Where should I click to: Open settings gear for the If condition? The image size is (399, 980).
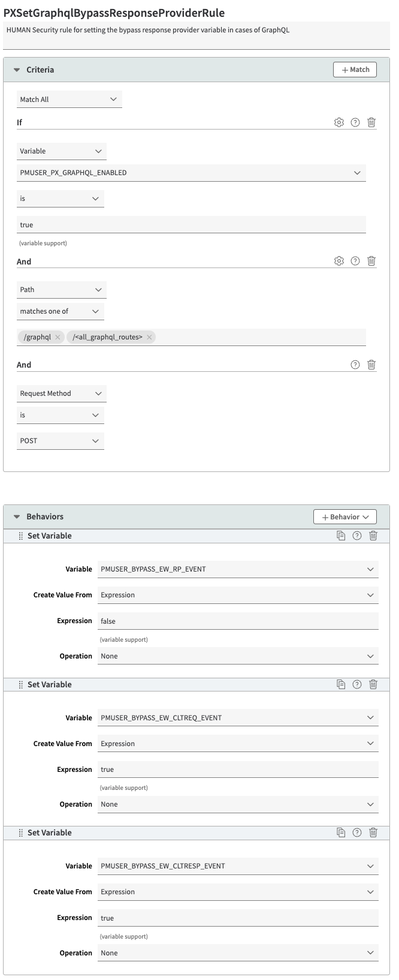[339, 122]
